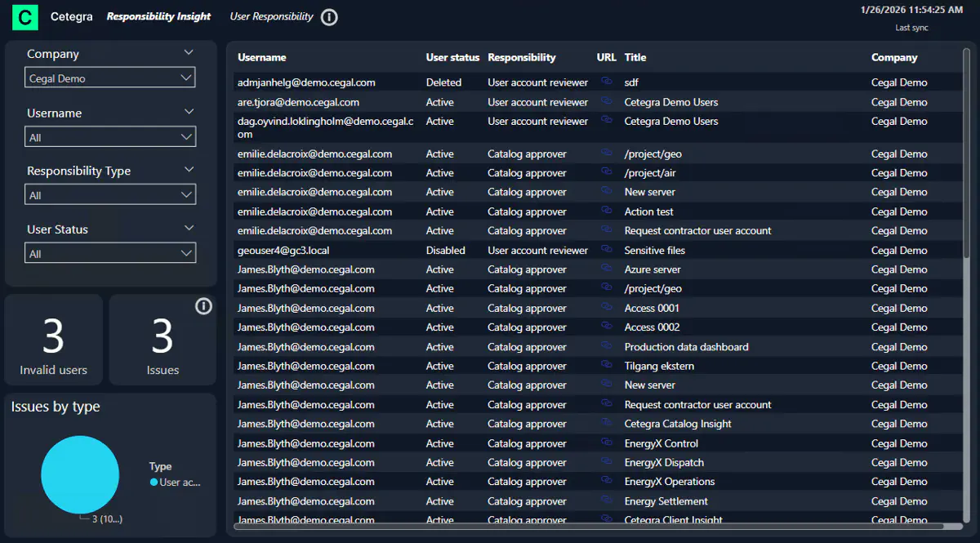Open URL link icon for sdf row
980x543 pixels.
(607, 82)
